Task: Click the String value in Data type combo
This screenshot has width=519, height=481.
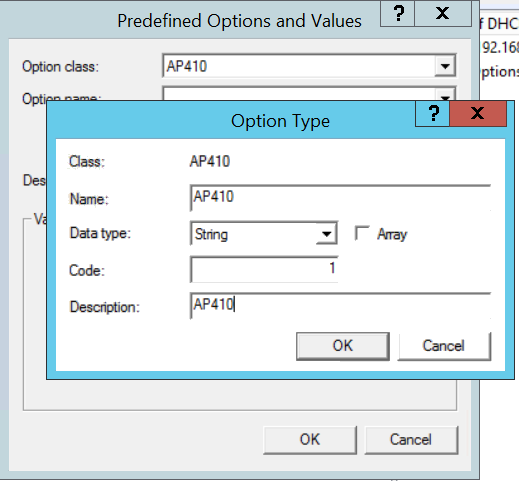Action: pos(211,234)
